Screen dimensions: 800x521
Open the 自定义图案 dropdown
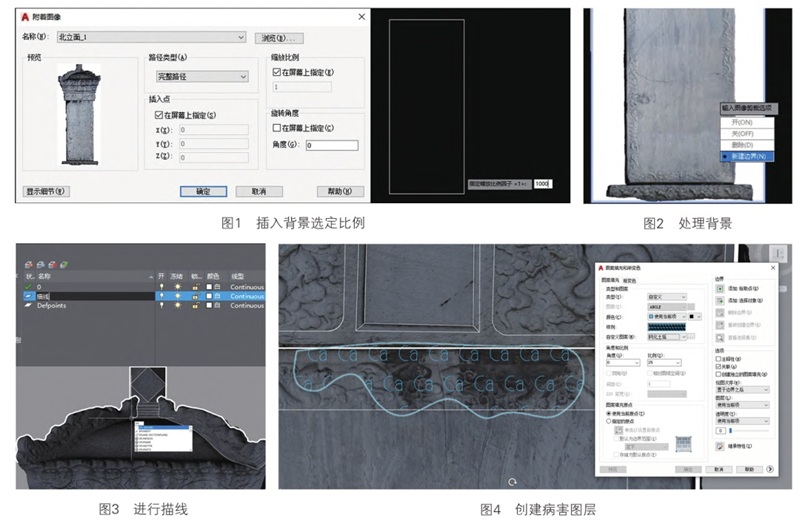coord(667,337)
